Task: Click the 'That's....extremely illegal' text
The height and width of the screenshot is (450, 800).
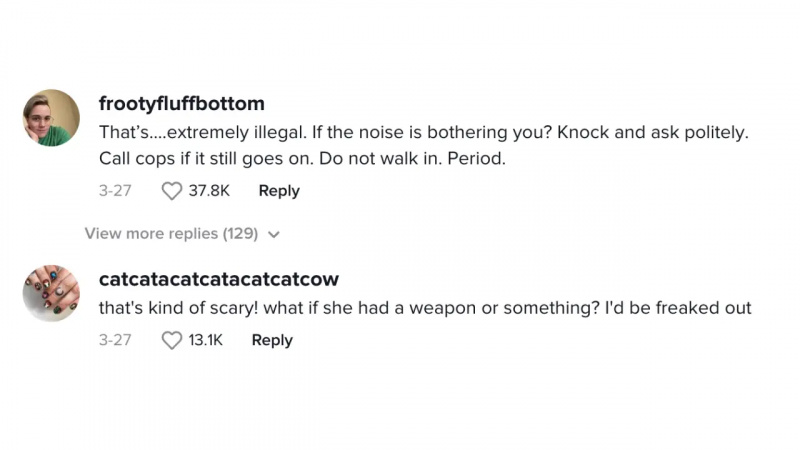Action: (x=203, y=133)
